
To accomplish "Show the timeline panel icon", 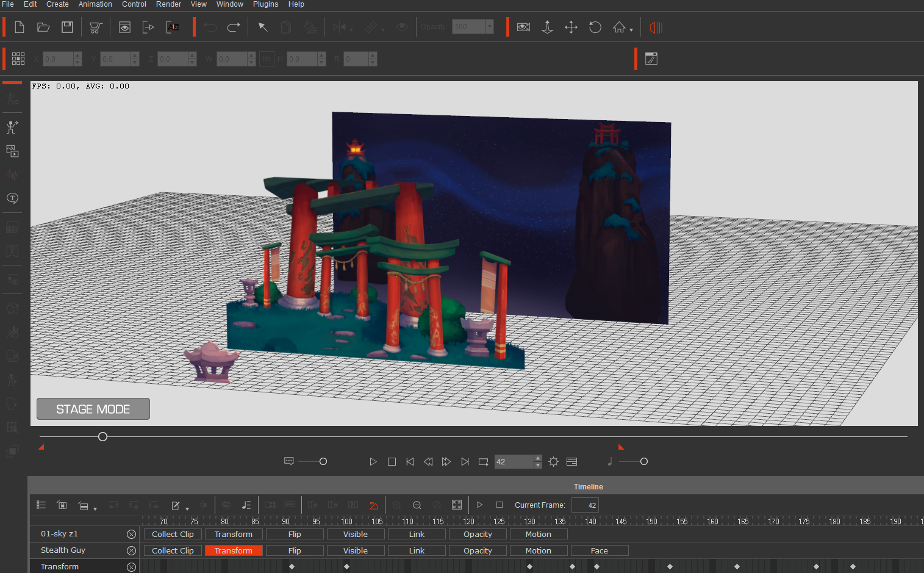I will [571, 462].
